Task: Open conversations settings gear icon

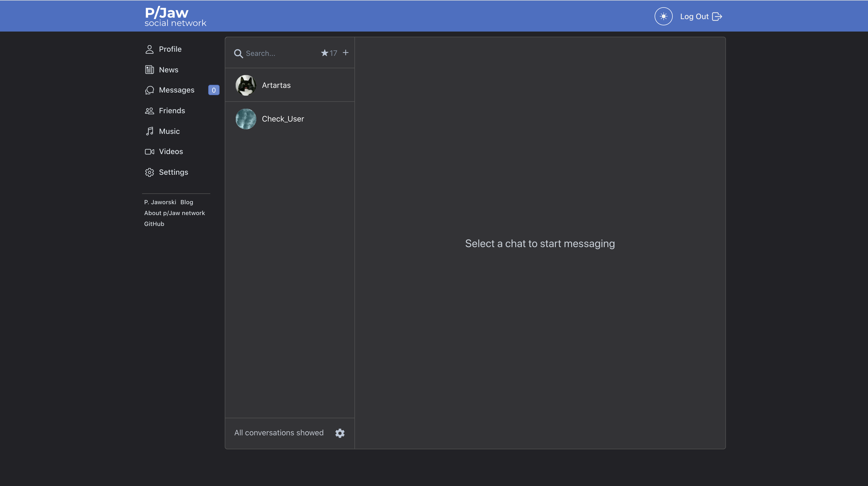Action: pos(340,433)
